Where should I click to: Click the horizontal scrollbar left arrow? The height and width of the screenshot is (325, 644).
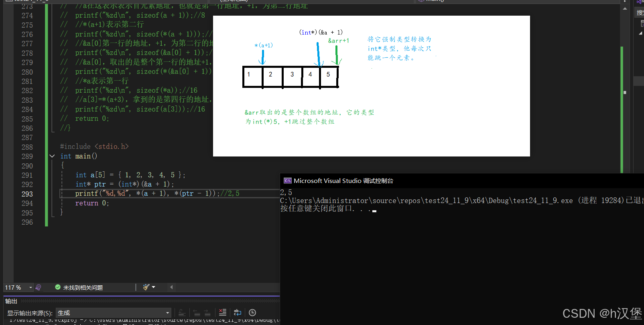171,287
